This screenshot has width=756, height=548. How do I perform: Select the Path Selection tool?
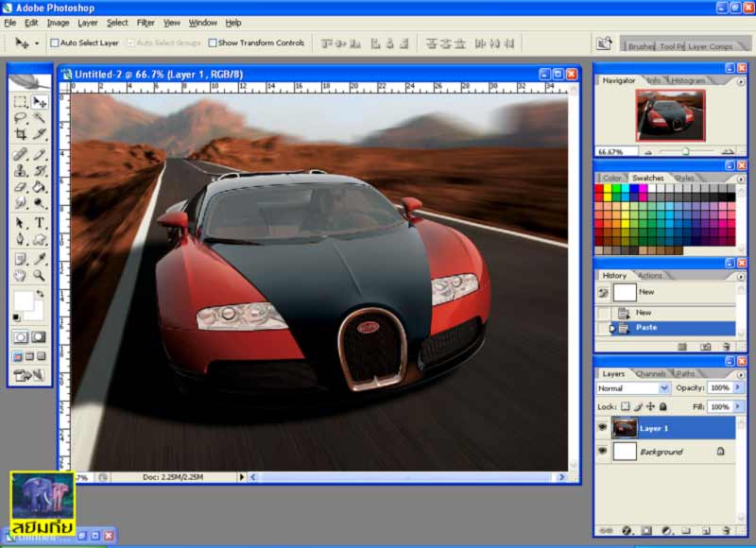pyautogui.click(x=20, y=223)
